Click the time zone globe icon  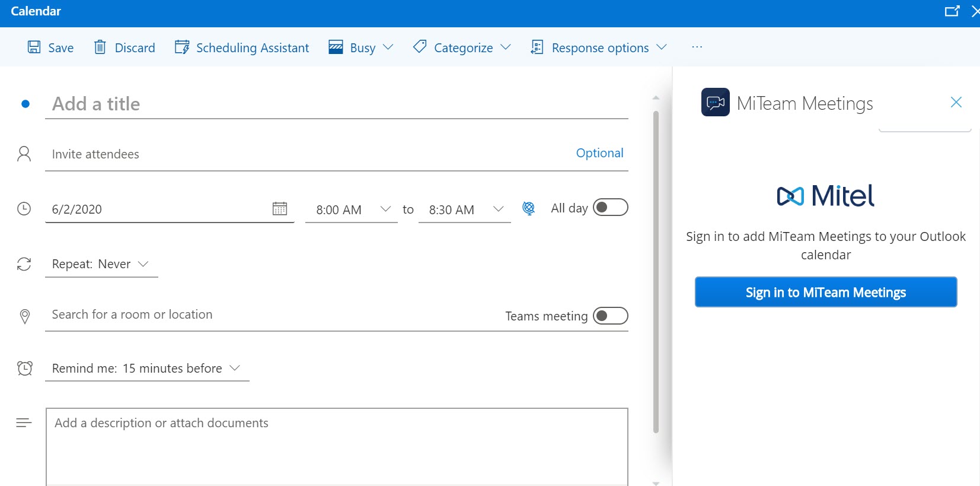point(528,208)
